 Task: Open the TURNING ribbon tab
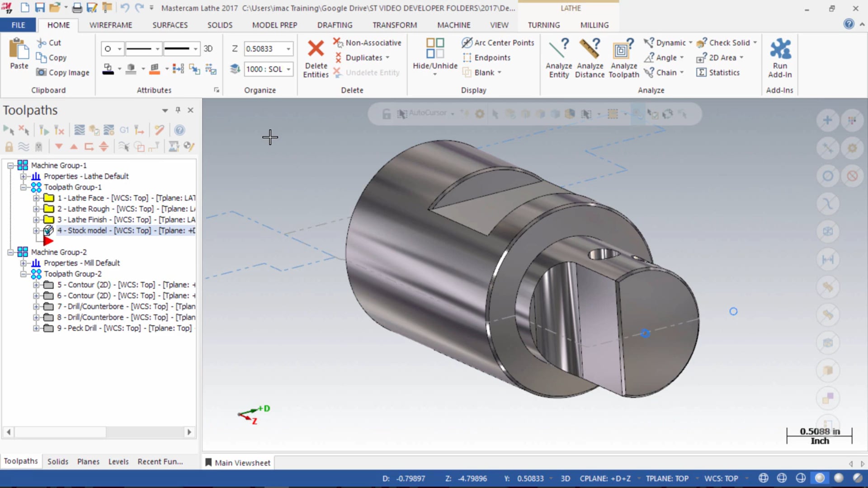point(543,25)
